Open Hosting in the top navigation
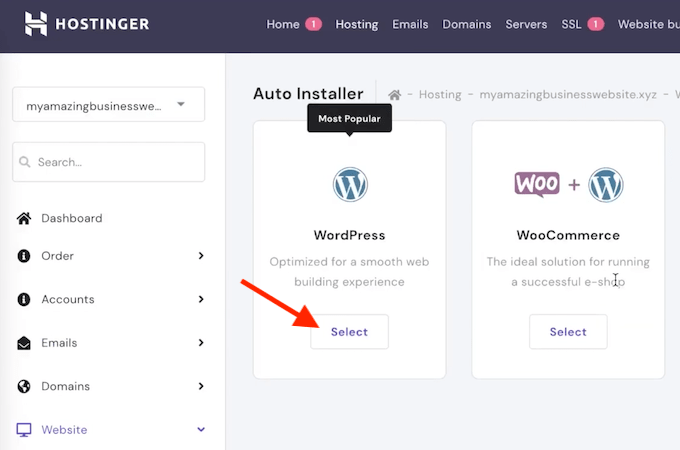The width and height of the screenshot is (680, 450). click(356, 24)
